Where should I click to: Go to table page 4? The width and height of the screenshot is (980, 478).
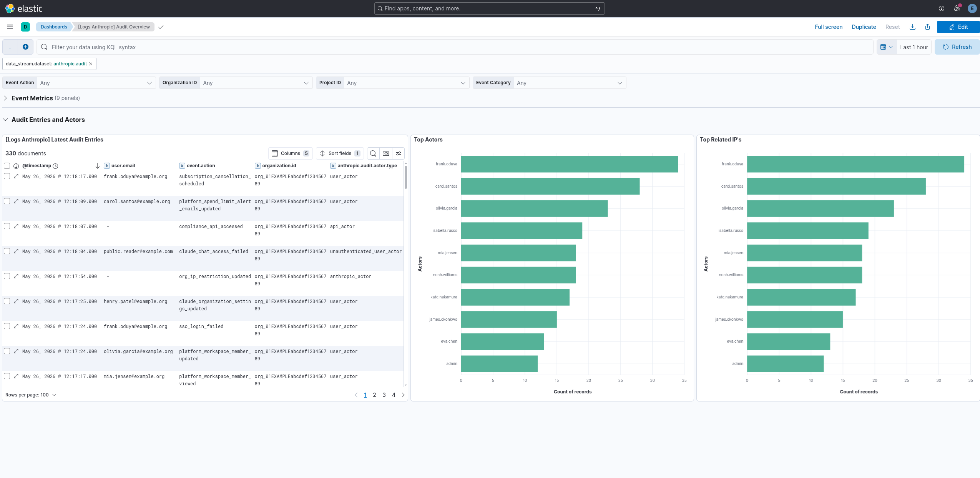[x=394, y=395]
